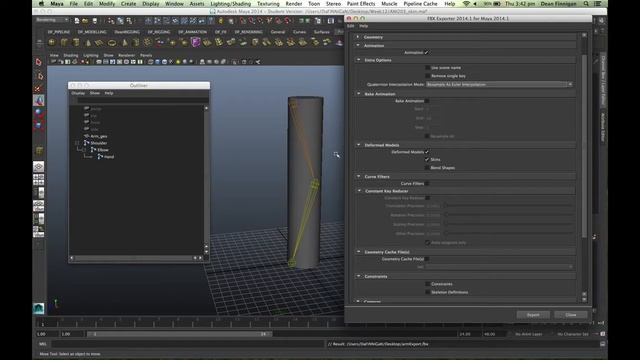
Task: Click the MEL command line input
Action: [187, 344]
